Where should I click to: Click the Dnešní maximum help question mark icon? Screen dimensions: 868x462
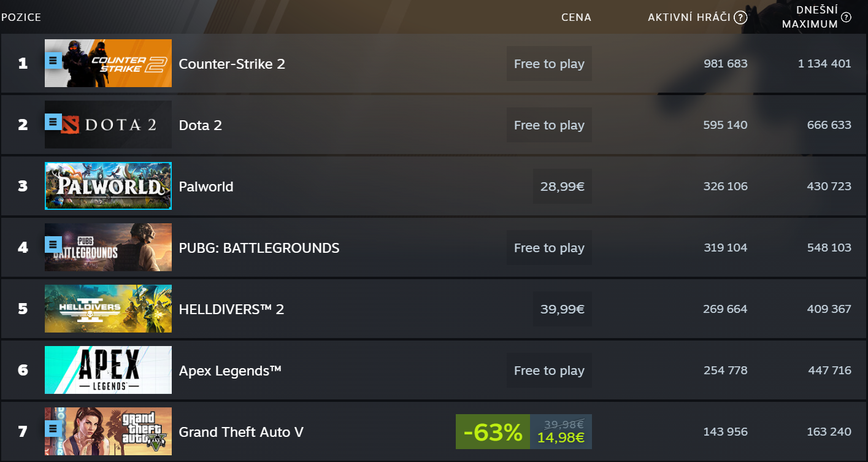pos(846,17)
